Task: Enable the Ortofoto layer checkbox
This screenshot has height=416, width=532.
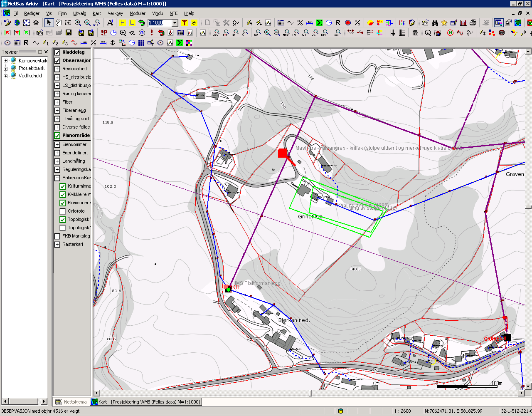Action: point(63,211)
